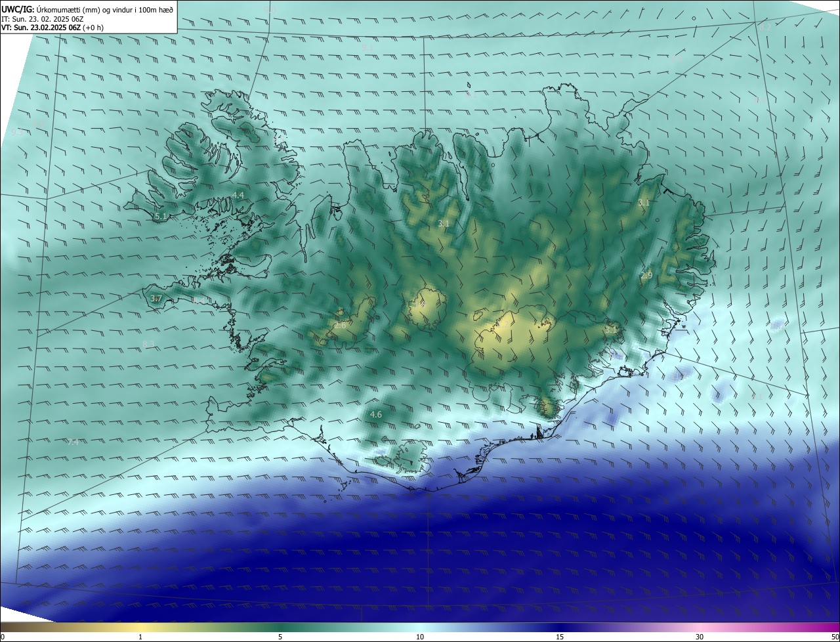
Task: Click the 'VT: Sun. 23.02.2025 06Z (+0 h)' line
Action: pyautogui.click(x=52, y=28)
